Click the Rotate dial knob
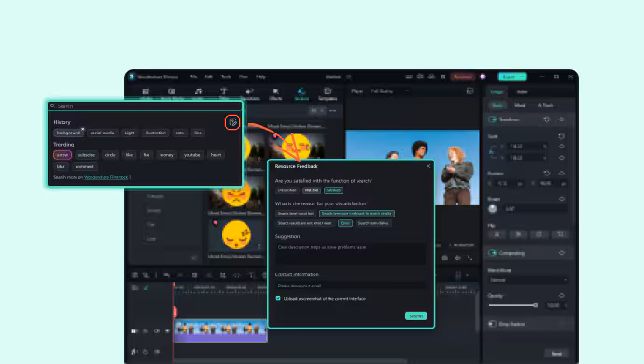Image resolution: width=644 pixels, height=364 pixels. pos(493,209)
